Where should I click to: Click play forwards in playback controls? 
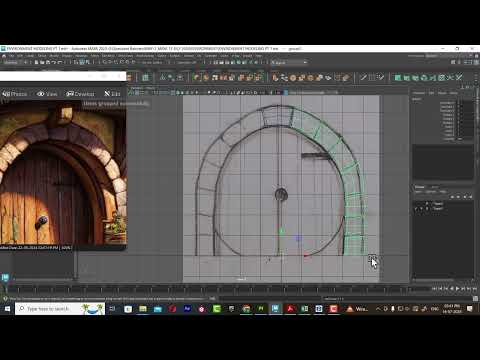tap(458, 289)
